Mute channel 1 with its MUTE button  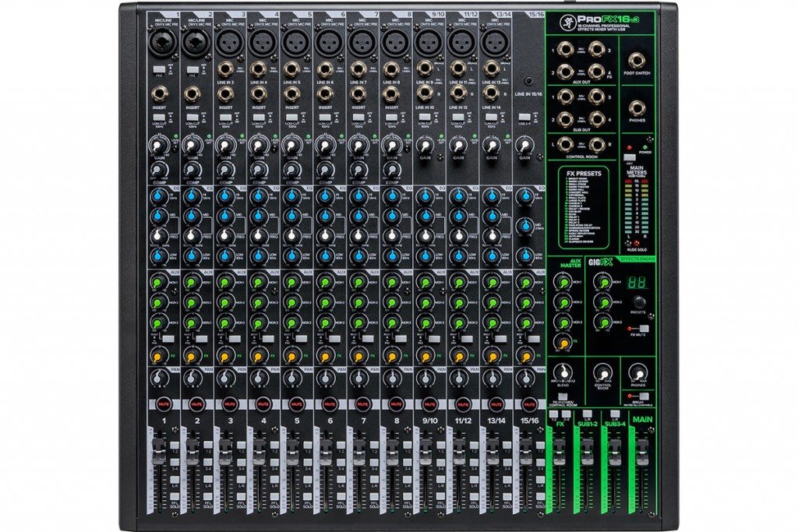click(164, 403)
